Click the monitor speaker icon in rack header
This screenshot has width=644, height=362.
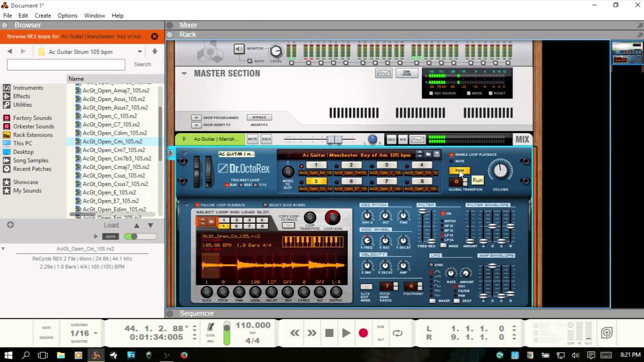pyautogui.click(x=239, y=49)
